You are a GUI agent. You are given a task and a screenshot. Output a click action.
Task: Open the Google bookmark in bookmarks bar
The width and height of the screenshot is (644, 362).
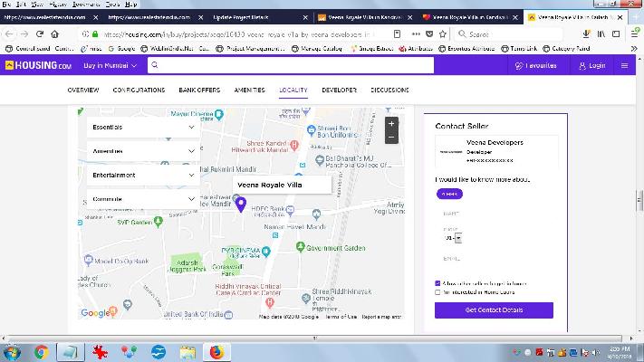pyautogui.click(x=121, y=49)
